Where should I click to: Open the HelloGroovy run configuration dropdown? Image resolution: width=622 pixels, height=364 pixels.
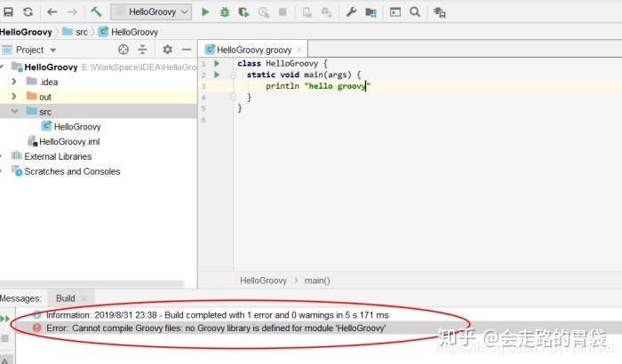[151, 12]
